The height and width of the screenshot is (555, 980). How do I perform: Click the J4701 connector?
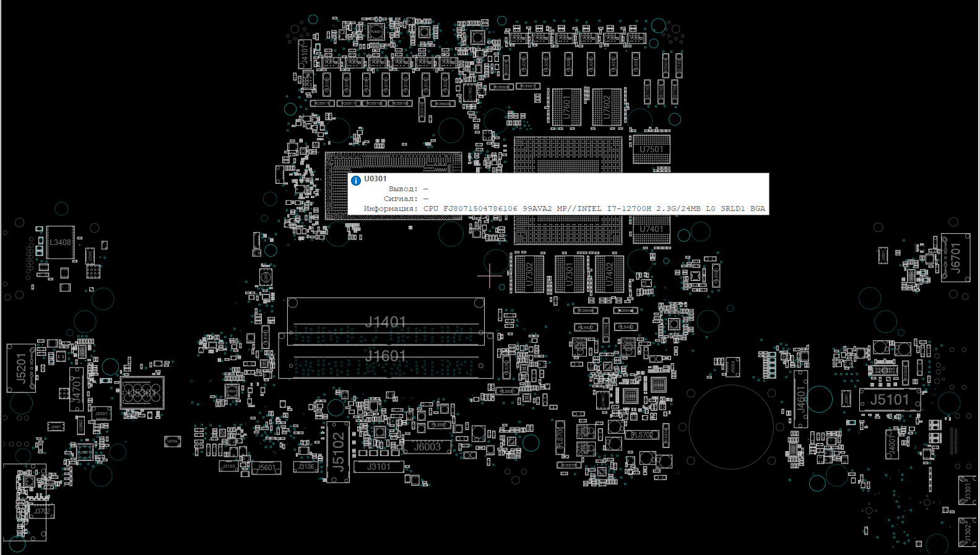pyautogui.click(x=76, y=389)
